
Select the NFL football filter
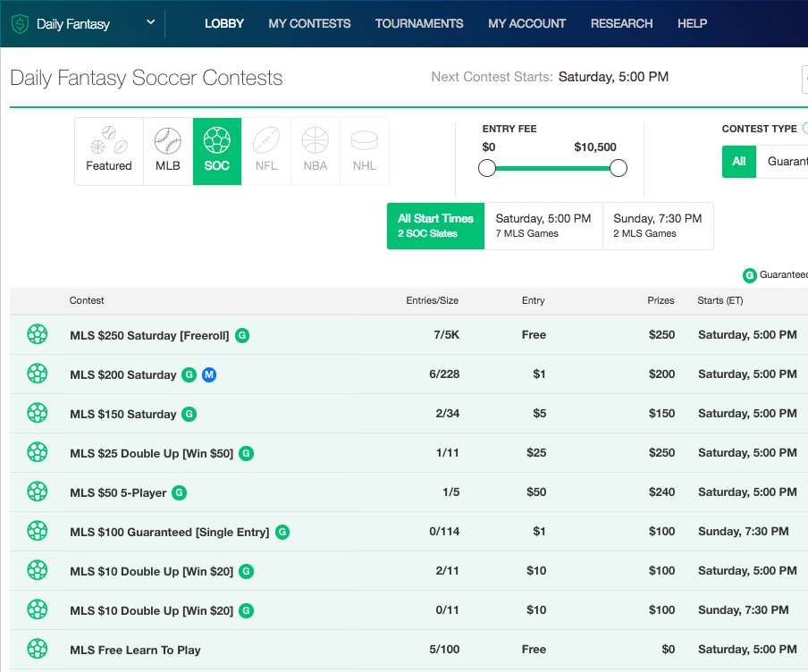pyautogui.click(x=265, y=151)
